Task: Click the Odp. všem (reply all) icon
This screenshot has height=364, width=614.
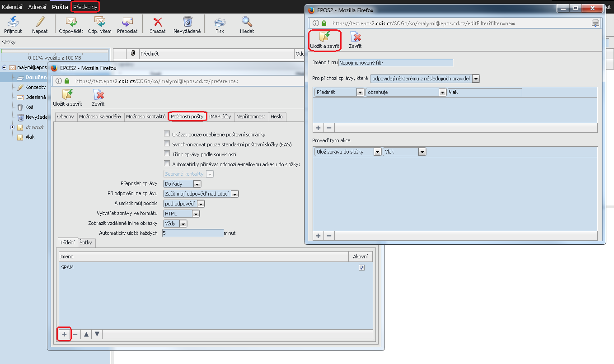Action: [99, 22]
